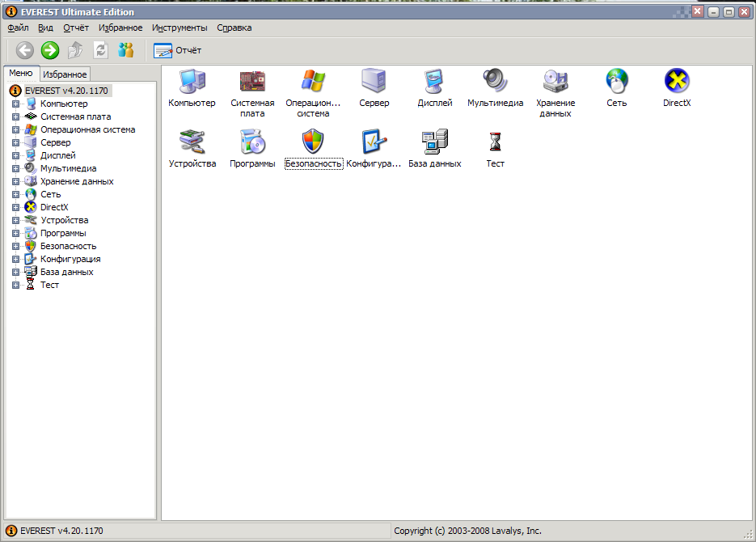Switch to the Избранное sidebar tab

click(65, 74)
